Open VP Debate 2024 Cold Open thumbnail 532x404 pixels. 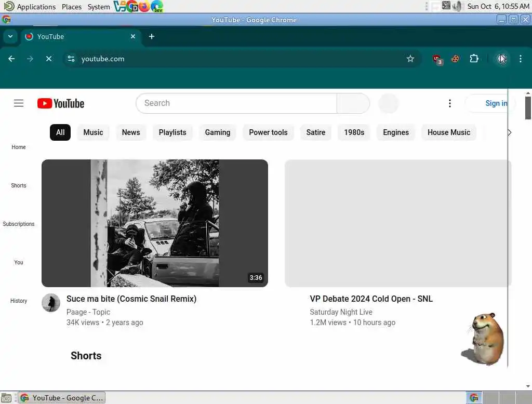[397, 223]
